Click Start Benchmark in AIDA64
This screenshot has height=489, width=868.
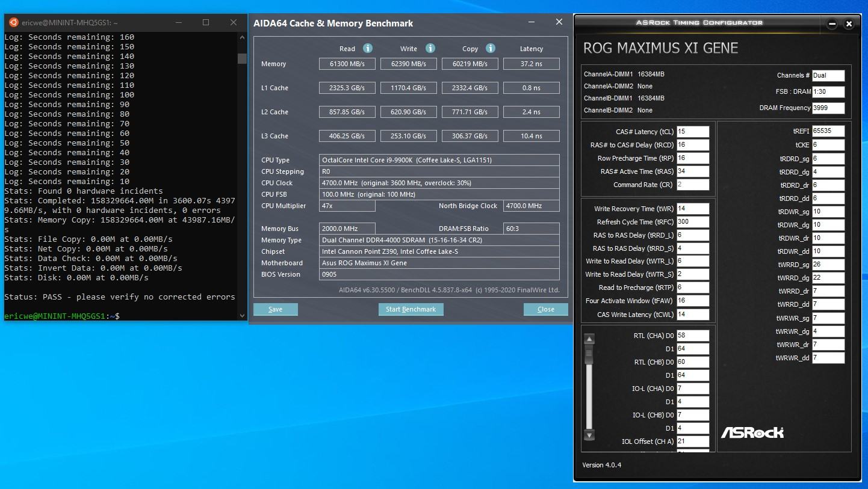[411, 309]
